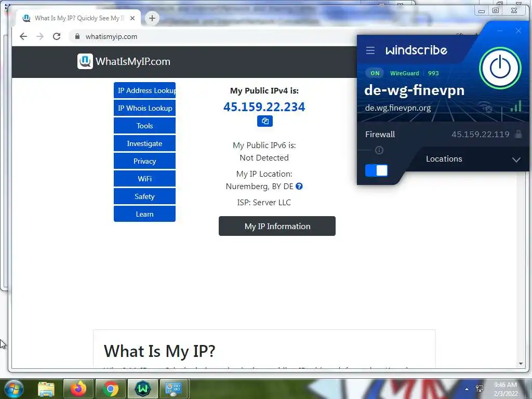Minimize the Windscribe window
This screenshot has width=532, height=399.
(500, 31)
